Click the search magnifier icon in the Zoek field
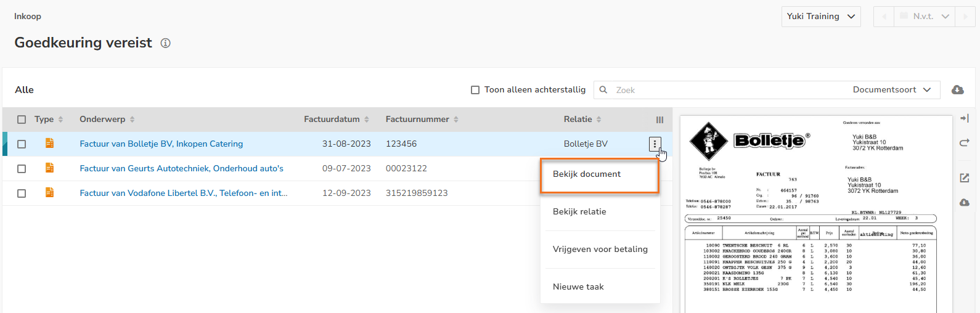Viewport: 980px width, 313px height. [603, 90]
